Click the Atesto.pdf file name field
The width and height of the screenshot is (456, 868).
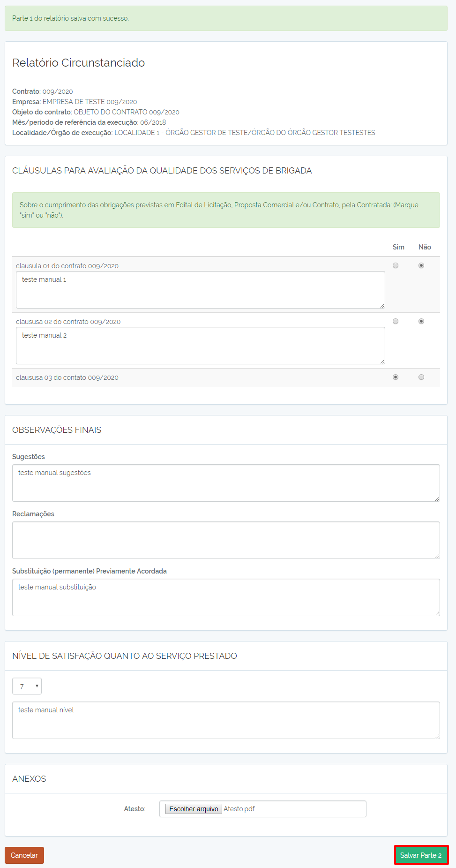point(263,809)
